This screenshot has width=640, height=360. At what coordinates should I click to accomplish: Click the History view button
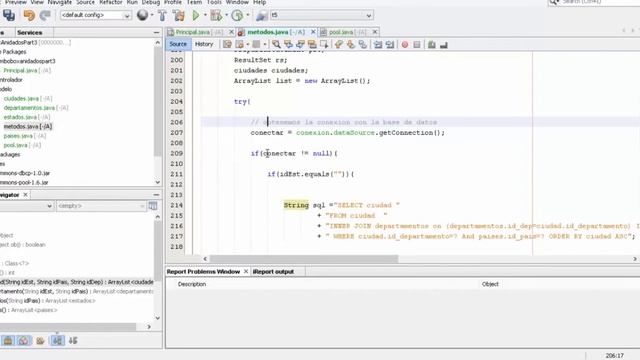coord(204,44)
